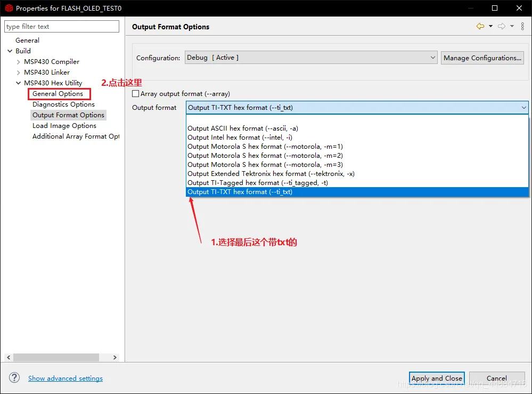The image size is (532, 394).
Task: Click the left scroll arrow in tree panel
Action: coord(9,357)
